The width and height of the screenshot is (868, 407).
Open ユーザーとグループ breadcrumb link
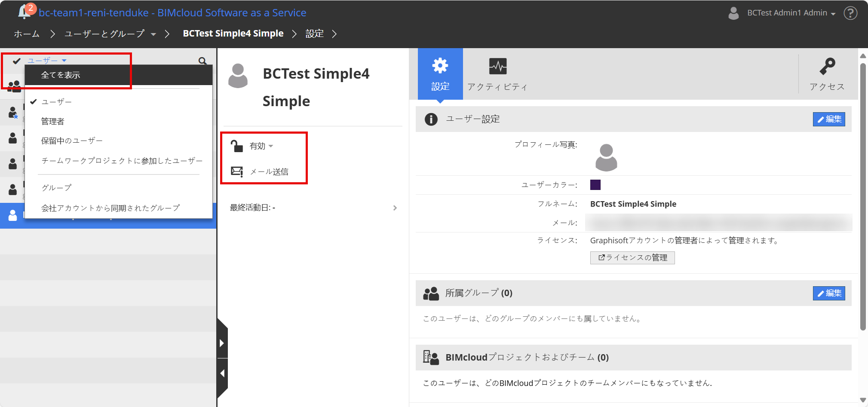click(x=104, y=34)
